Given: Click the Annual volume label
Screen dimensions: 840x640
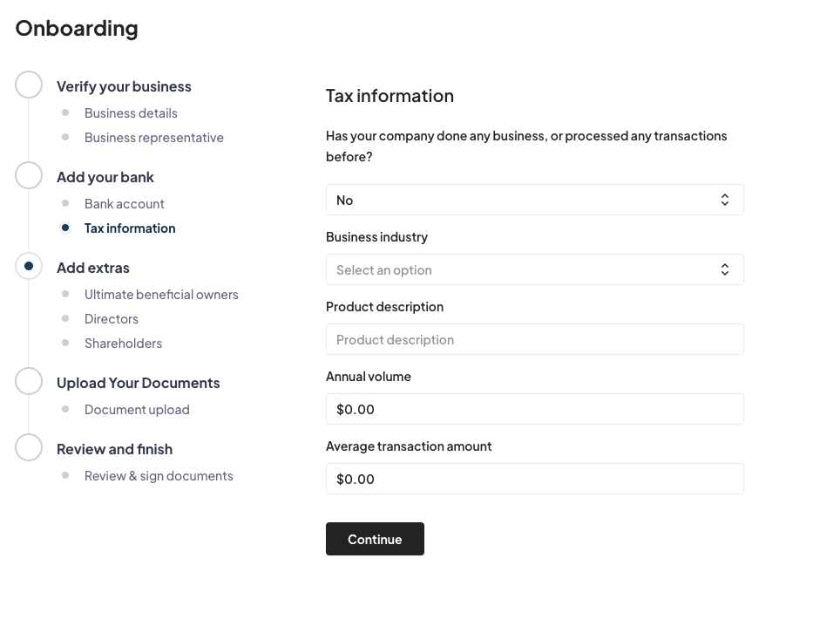Looking at the screenshot, I should point(368,377).
